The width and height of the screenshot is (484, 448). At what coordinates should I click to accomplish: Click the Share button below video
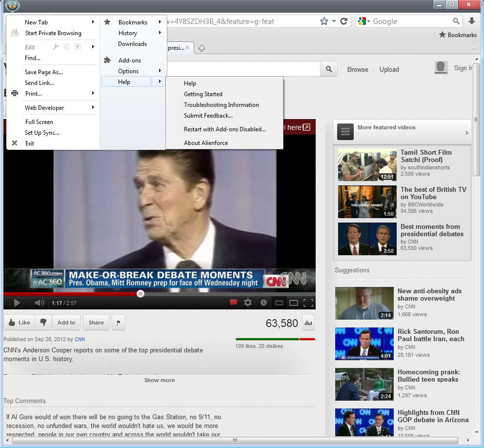(96, 322)
